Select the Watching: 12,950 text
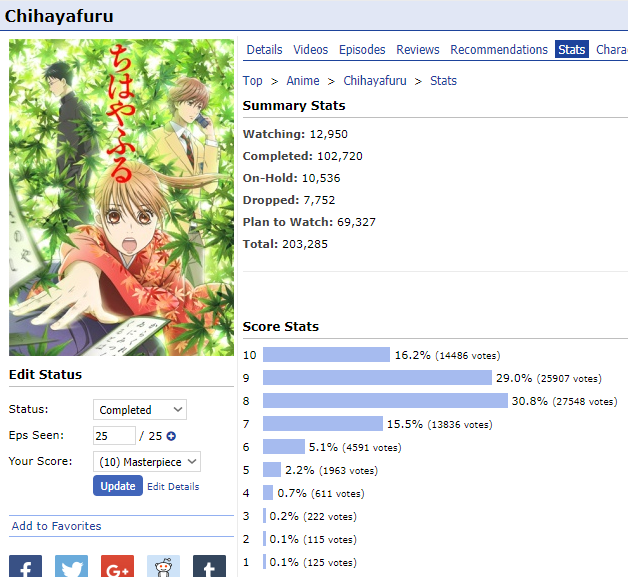This screenshot has height=577, width=628. (295, 134)
